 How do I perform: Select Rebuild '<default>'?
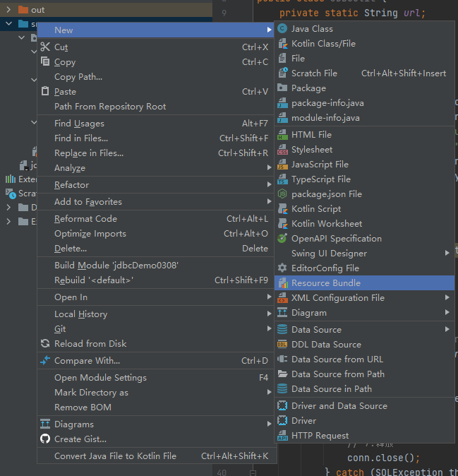point(155,280)
